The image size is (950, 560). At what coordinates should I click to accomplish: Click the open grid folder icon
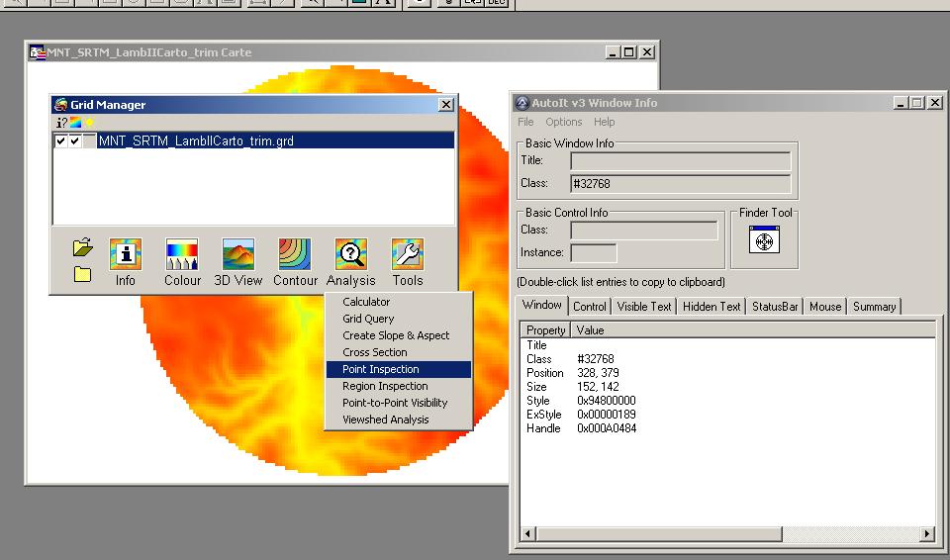point(83,248)
